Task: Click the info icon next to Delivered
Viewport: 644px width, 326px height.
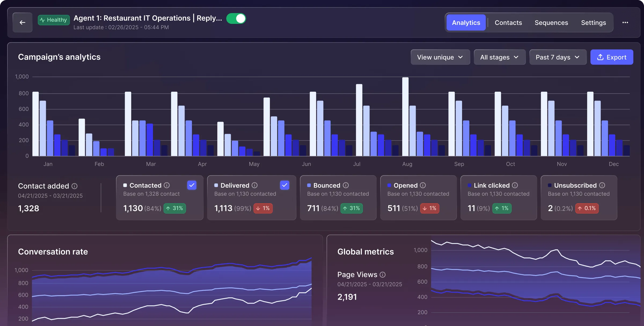Action: [x=255, y=185]
